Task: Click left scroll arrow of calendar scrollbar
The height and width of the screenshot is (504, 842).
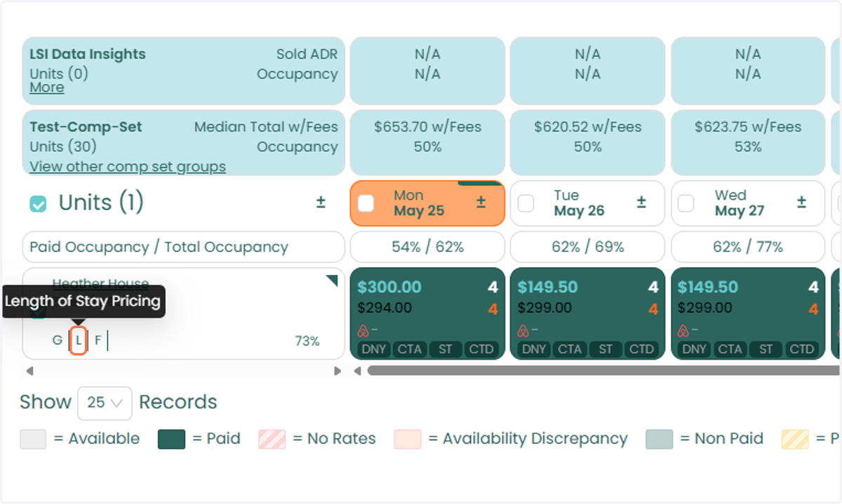Action: 357,371
